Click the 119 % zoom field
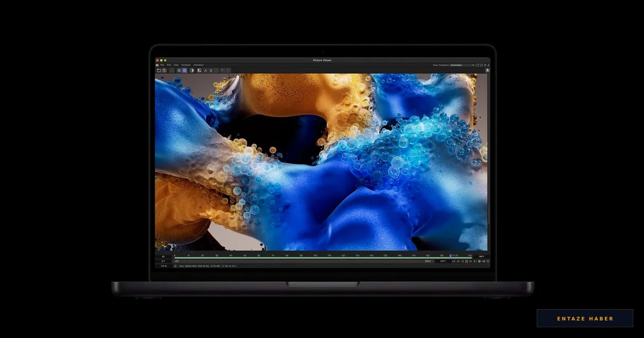The width and height of the screenshot is (644, 338). click(163, 266)
